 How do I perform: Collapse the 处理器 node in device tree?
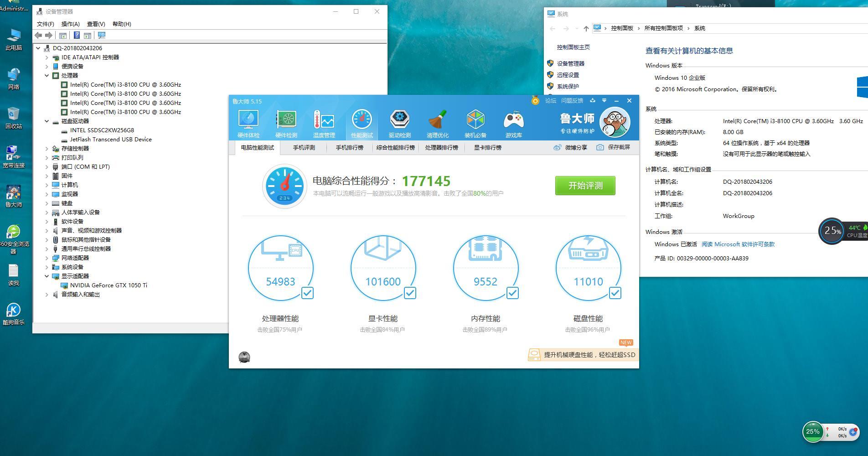(x=46, y=75)
